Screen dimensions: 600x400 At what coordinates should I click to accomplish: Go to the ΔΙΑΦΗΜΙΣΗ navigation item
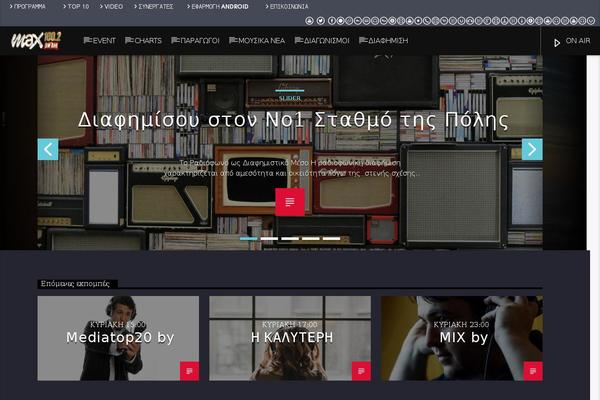pyautogui.click(x=383, y=41)
